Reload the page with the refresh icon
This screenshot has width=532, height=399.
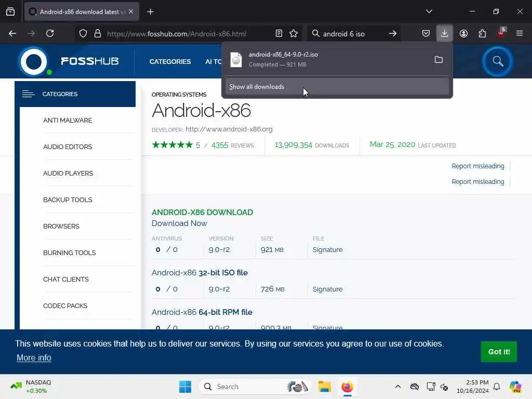pyautogui.click(x=50, y=33)
